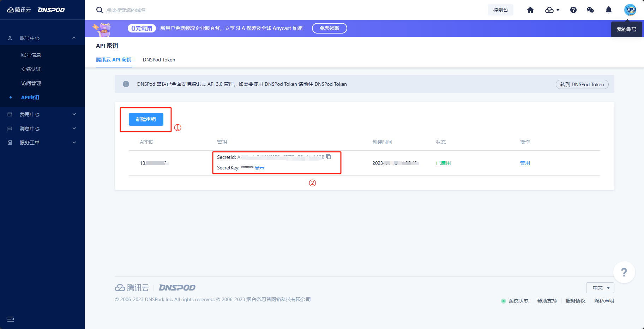The height and width of the screenshot is (329, 644).
Task: Open the help question mark icon
Action: pos(573,10)
